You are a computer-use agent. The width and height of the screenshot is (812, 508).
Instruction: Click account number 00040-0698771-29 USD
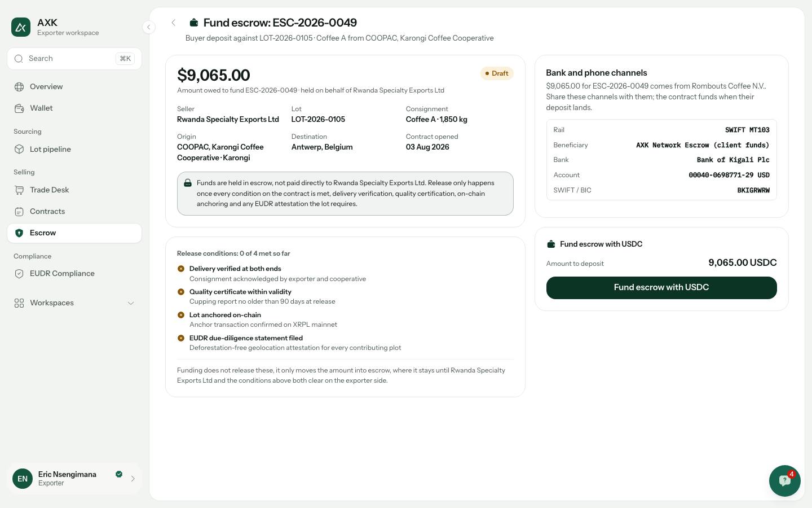point(729,175)
